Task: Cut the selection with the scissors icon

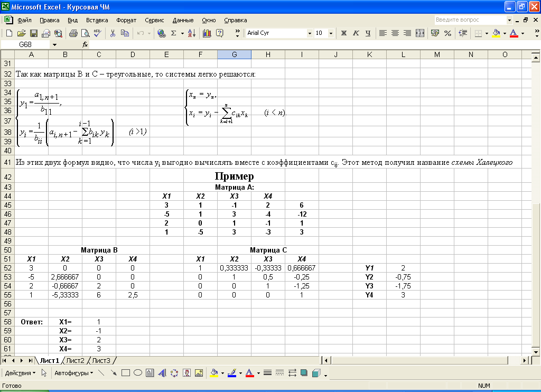Action: click(113, 33)
